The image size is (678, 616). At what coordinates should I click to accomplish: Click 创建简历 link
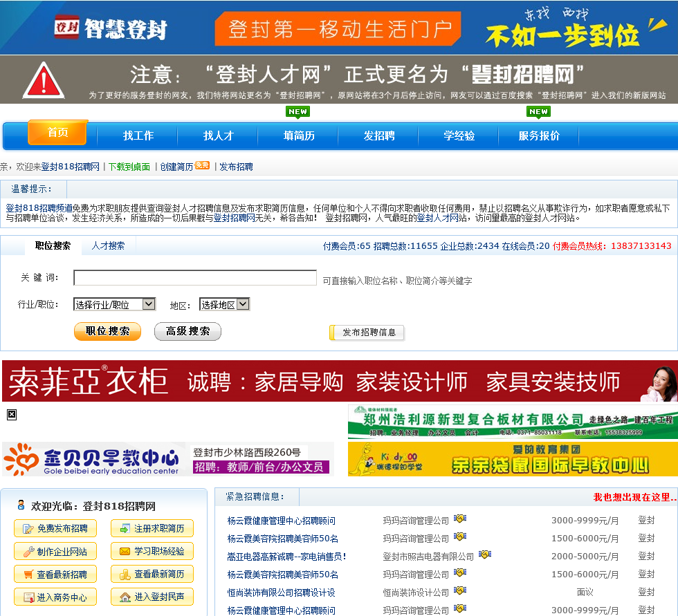[x=176, y=167]
